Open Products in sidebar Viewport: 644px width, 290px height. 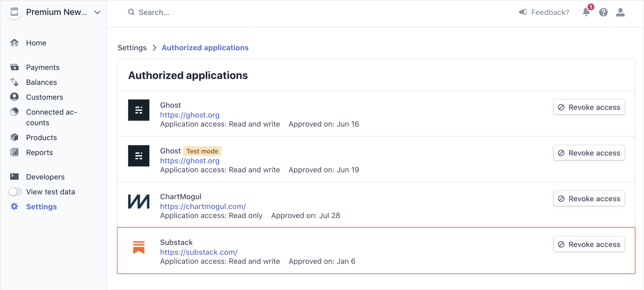click(41, 138)
